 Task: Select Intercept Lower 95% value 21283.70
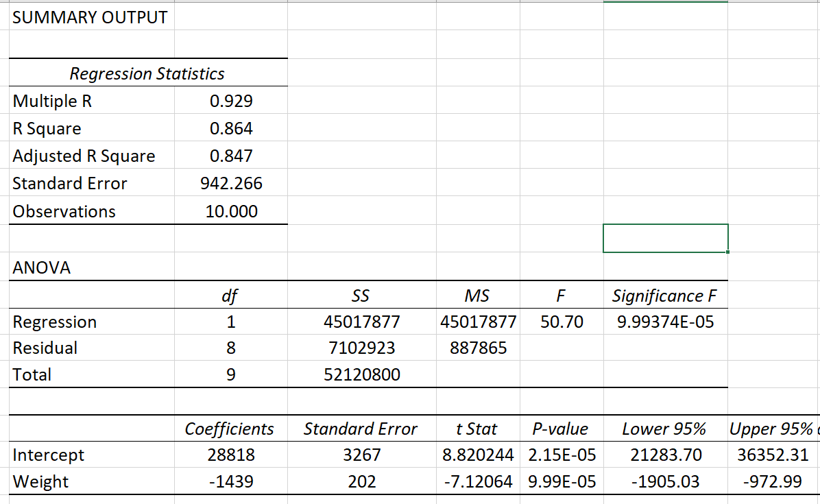tap(665, 455)
